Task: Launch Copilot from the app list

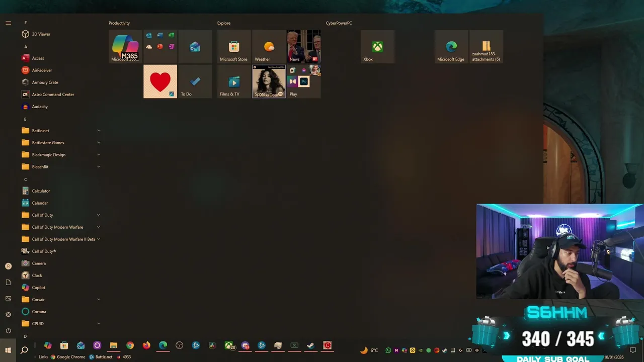Action: (61, 288)
